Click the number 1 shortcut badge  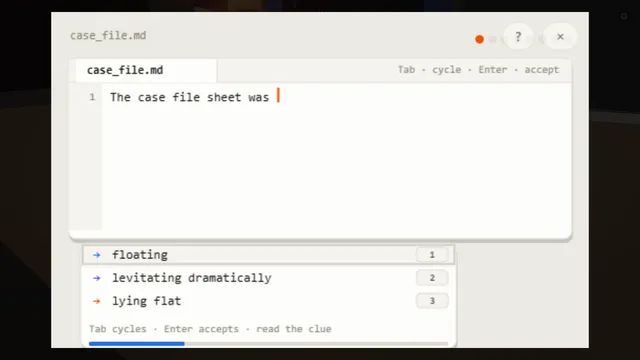432,255
